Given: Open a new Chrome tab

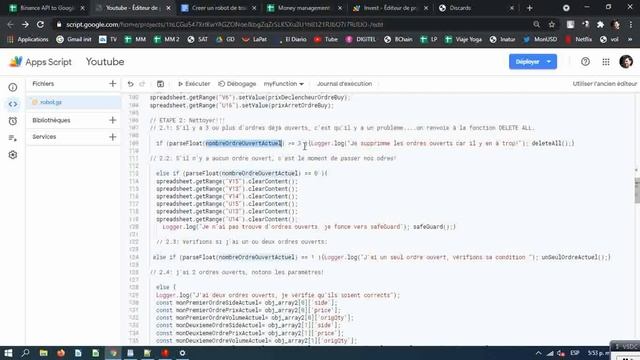Looking at the screenshot, I should click(x=529, y=8).
